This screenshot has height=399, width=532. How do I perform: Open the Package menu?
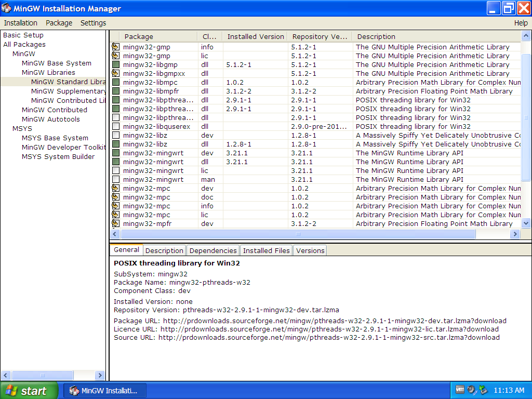pyautogui.click(x=59, y=23)
